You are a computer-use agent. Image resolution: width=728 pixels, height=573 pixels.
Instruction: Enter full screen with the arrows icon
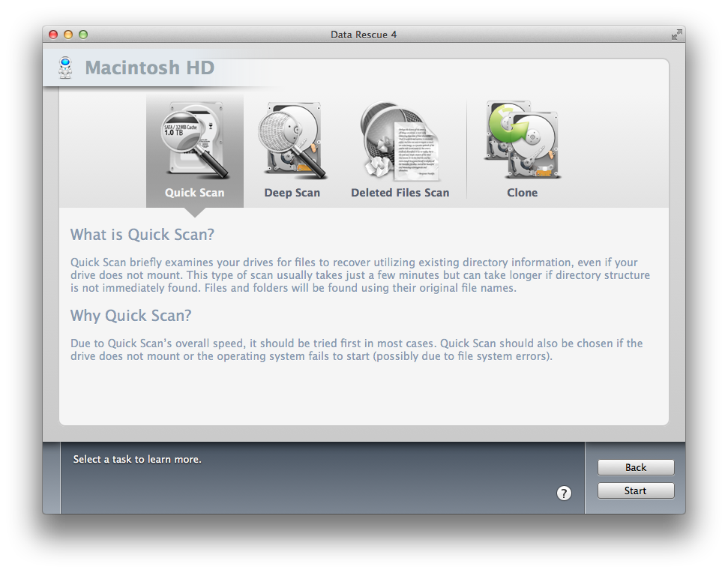tap(676, 34)
